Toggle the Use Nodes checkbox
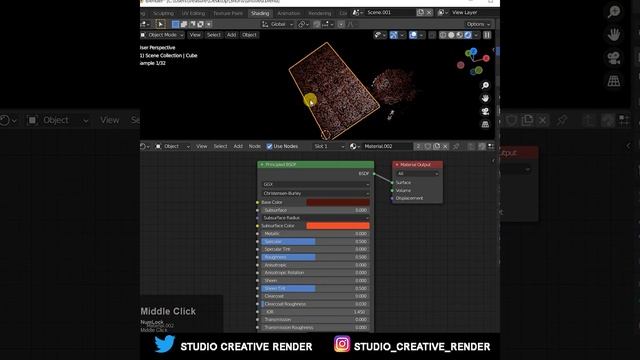 coord(269,146)
